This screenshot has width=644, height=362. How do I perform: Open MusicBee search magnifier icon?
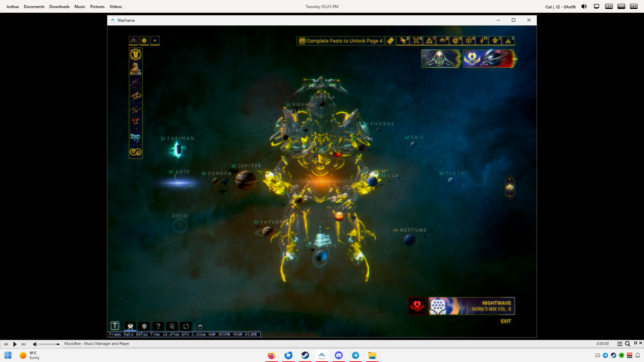point(627,344)
